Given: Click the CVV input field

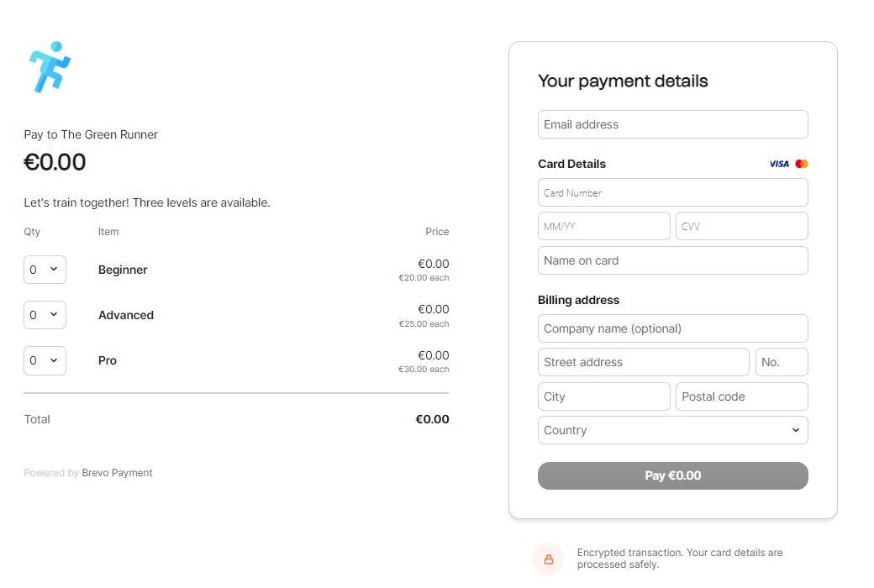Looking at the screenshot, I should [741, 226].
